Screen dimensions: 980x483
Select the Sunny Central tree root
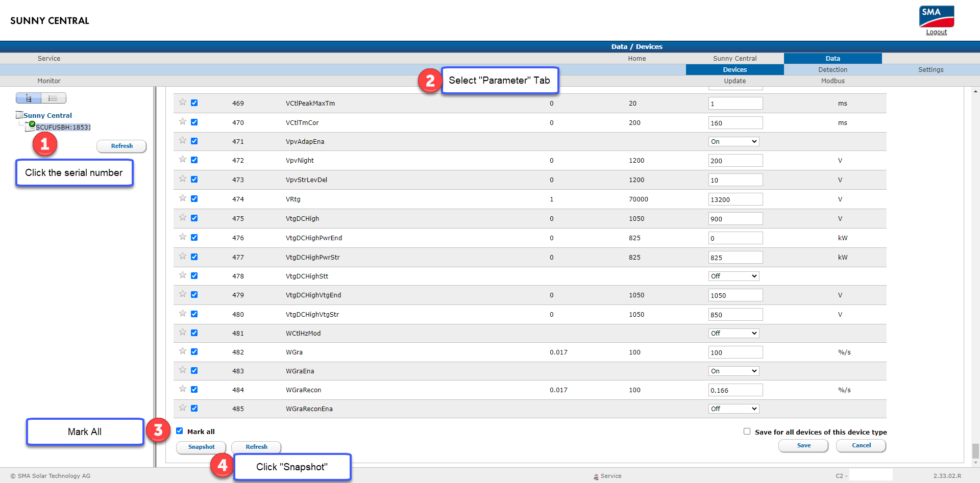(47, 115)
